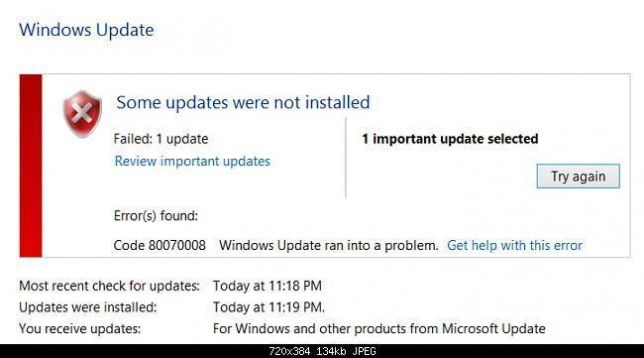644x358 pixels.
Task: Click the 720x384 134kb JPEG caption bar
Action: coord(322,351)
